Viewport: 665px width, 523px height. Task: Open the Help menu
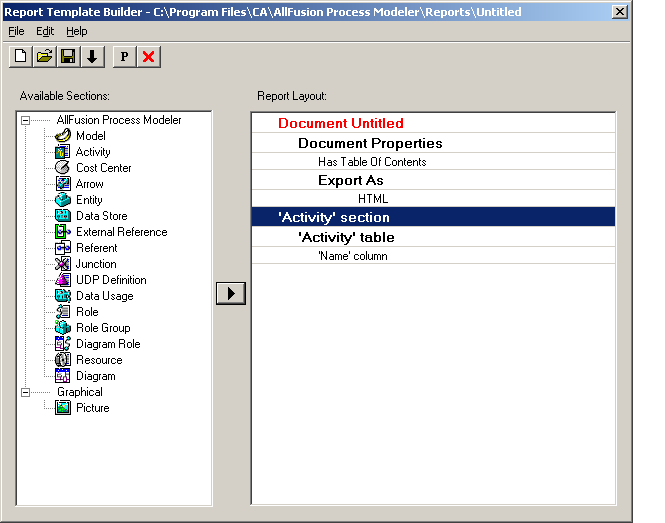(76, 31)
